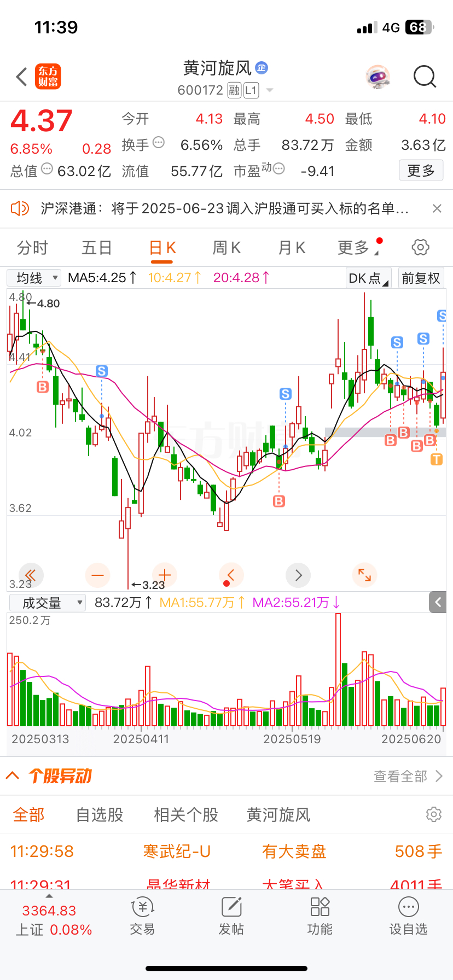Viewport: 453px width, 980px height.
Task: Tap the orange T marker on chart
Action: [437, 459]
